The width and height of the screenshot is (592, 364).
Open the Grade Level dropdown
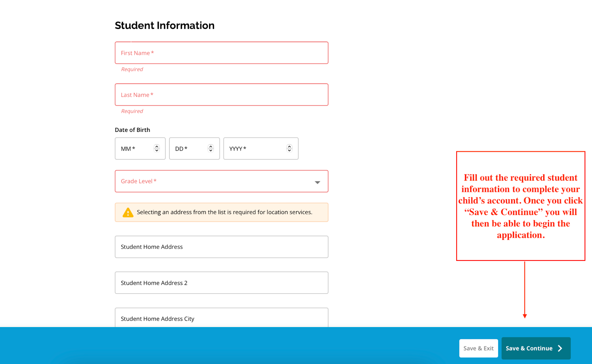[x=221, y=181]
